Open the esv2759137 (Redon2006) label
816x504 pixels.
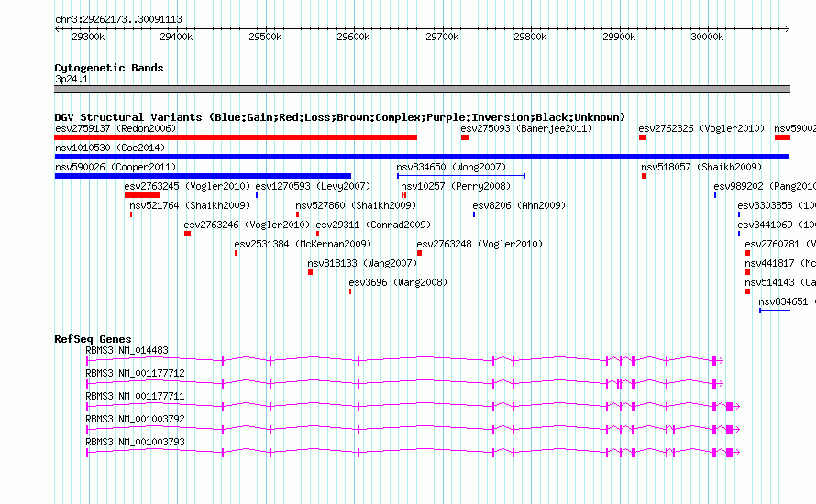[x=116, y=128]
